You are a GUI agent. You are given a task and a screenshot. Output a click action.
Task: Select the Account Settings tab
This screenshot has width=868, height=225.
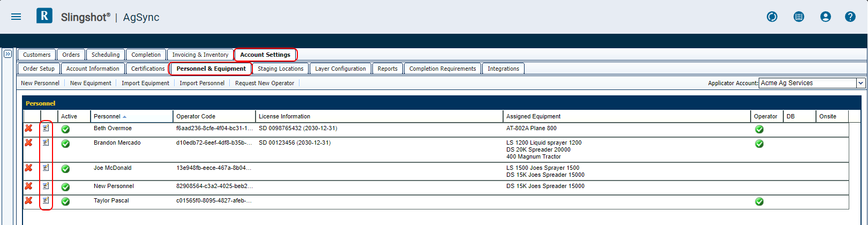pyautogui.click(x=265, y=55)
